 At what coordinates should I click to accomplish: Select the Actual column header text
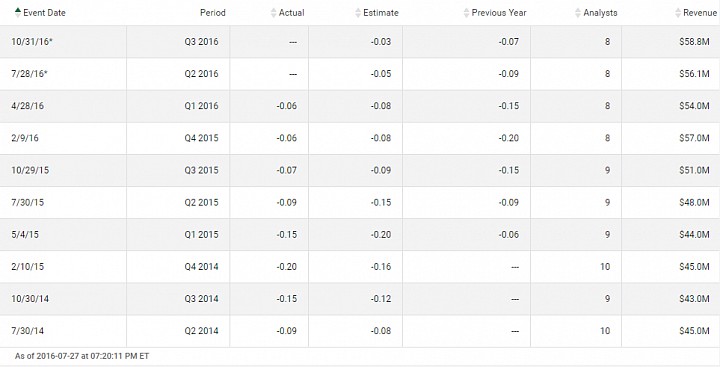pos(292,13)
